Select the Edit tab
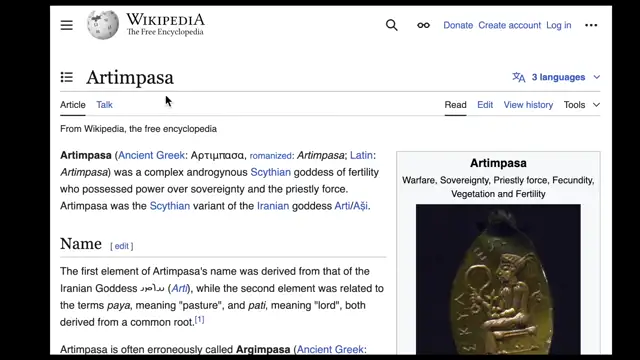The width and height of the screenshot is (640, 360). [485, 105]
